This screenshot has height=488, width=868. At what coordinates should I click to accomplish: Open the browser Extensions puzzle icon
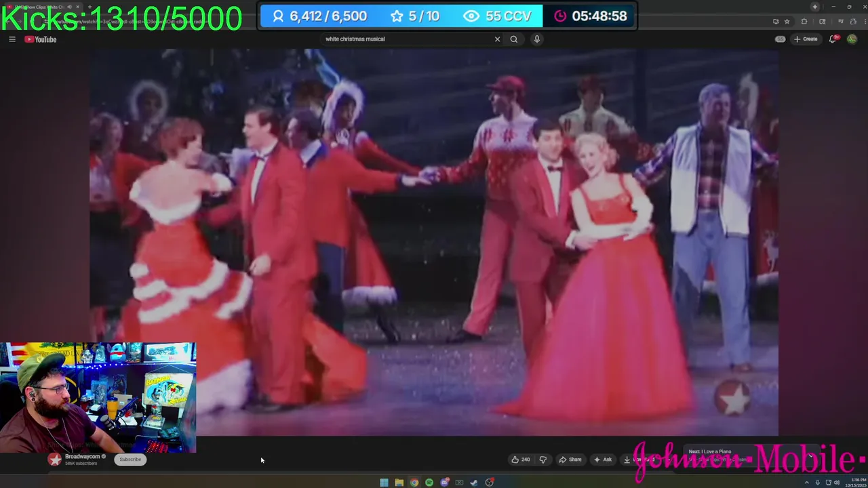coord(804,21)
